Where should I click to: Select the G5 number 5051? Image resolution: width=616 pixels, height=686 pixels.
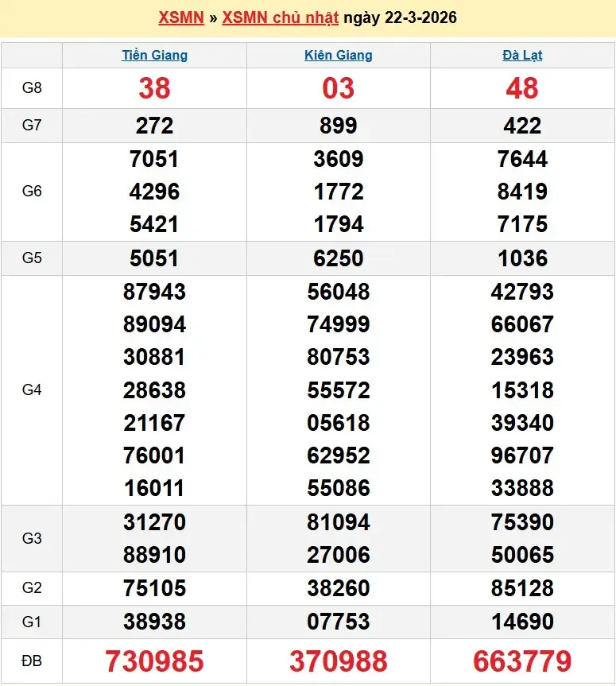tap(154, 258)
